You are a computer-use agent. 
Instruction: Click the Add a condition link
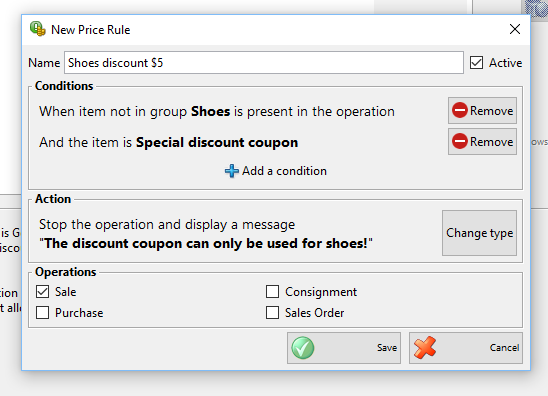click(x=284, y=171)
